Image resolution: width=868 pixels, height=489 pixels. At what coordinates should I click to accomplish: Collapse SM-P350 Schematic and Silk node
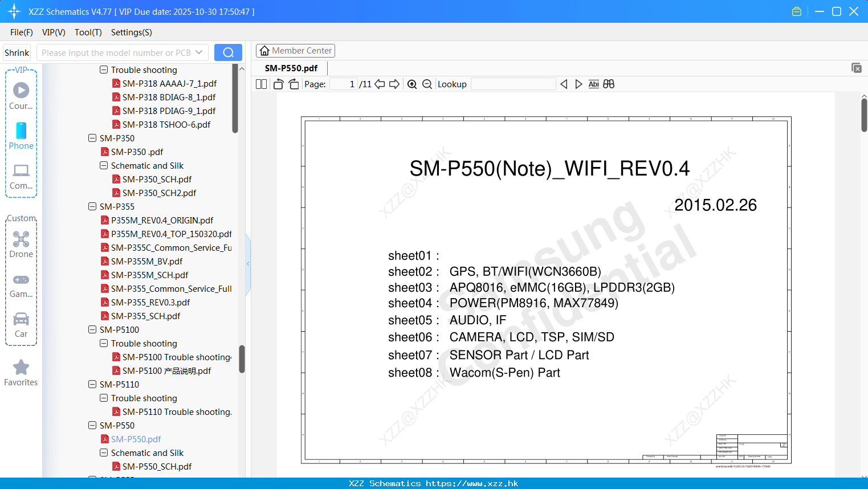104,165
